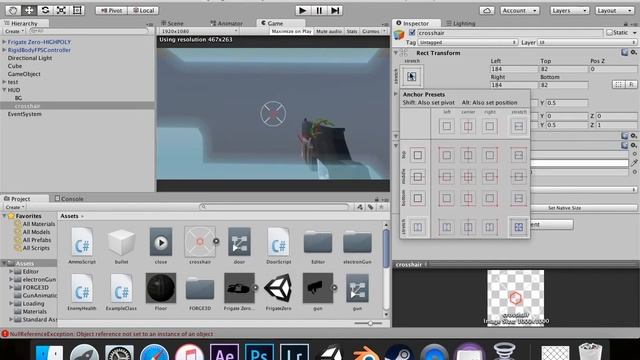This screenshot has height=360, width=640.
Task: Choose middle center anchor preset
Action: click(468, 177)
